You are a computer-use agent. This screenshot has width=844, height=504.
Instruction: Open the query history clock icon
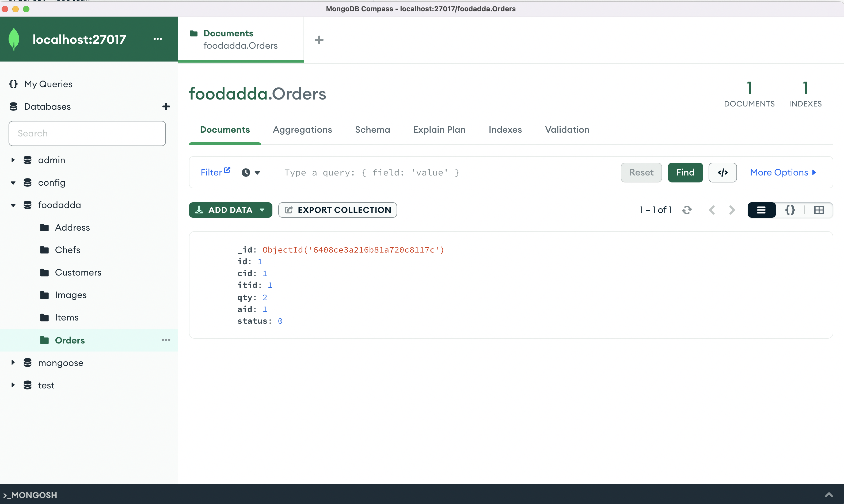coord(246,173)
